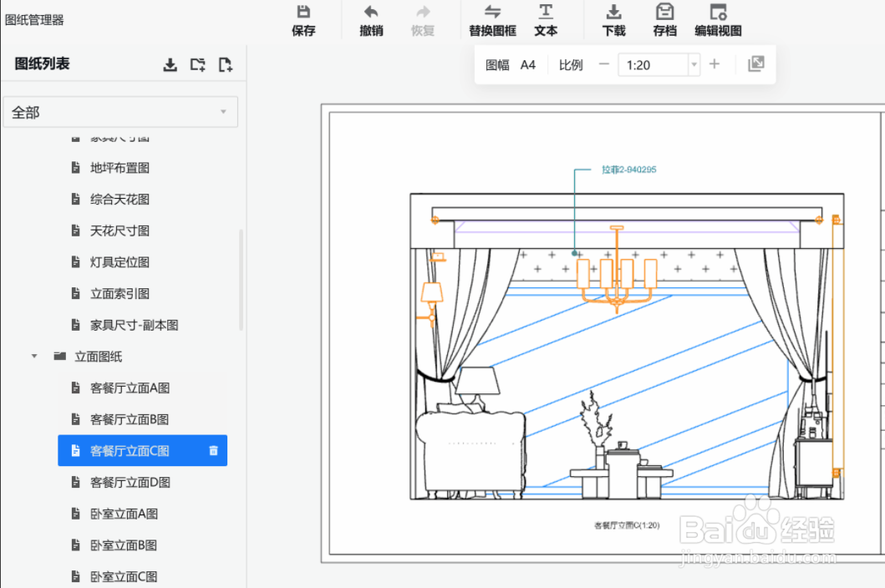The image size is (885, 588).
Task: Click the Redo (恢复) arrow icon
Action: [423, 12]
